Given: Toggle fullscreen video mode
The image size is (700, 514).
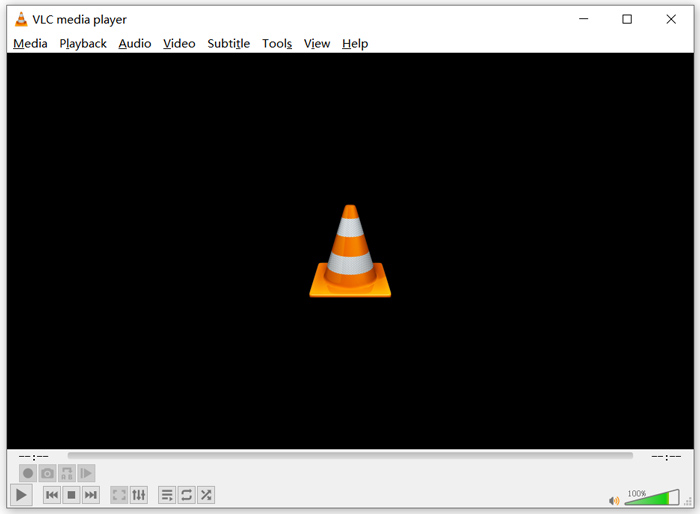Looking at the screenshot, I should pos(119,495).
